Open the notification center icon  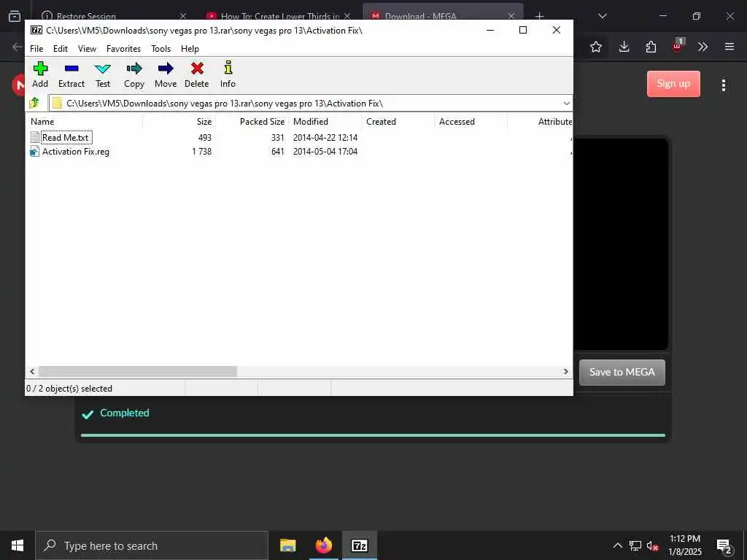point(724,545)
